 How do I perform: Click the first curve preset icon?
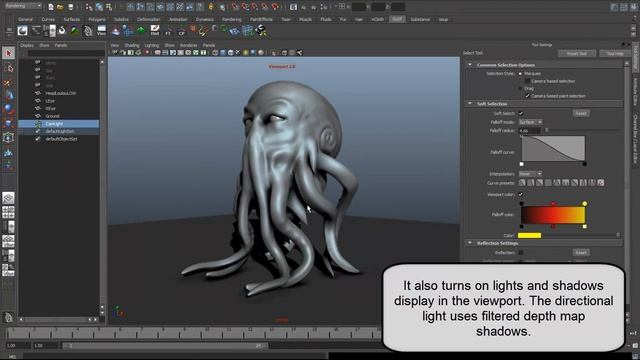click(x=522, y=183)
